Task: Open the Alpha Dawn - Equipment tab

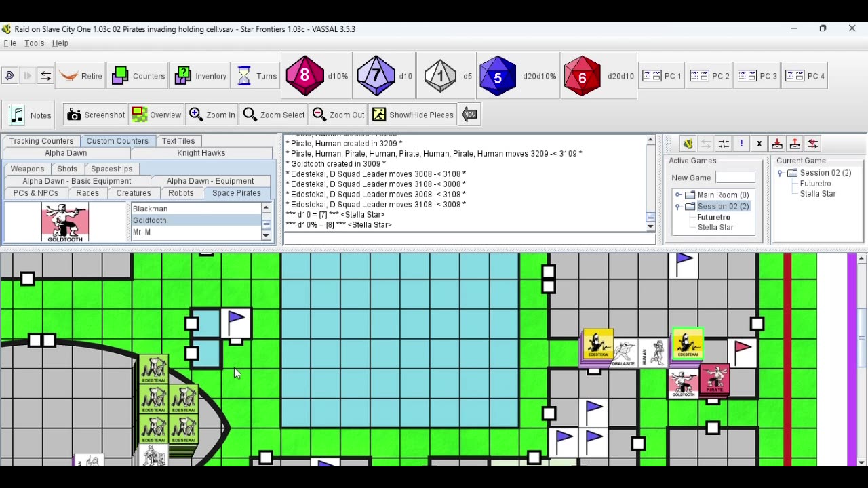Action: (210, 181)
